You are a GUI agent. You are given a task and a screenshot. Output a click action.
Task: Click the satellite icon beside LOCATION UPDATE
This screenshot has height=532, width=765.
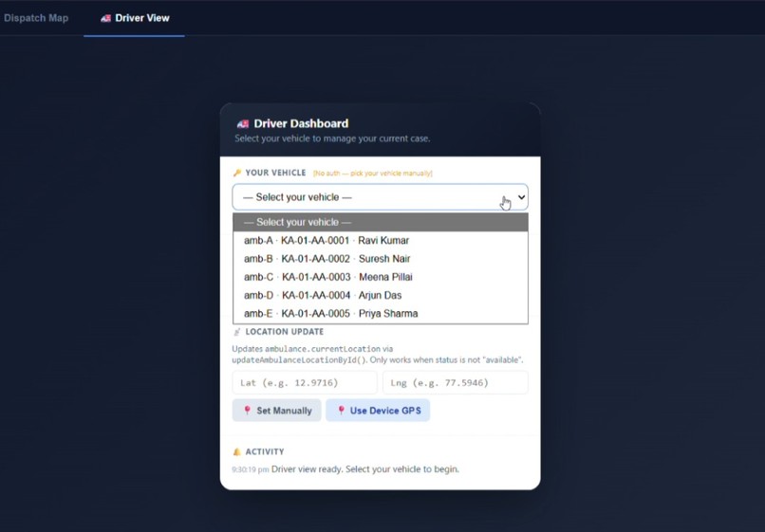pyautogui.click(x=237, y=332)
